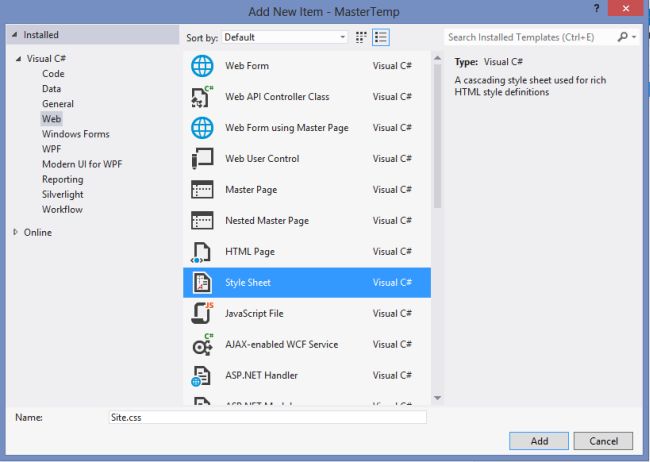Collapse the Visual C# tree node
Screen dimensions: 650x462
(17, 59)
